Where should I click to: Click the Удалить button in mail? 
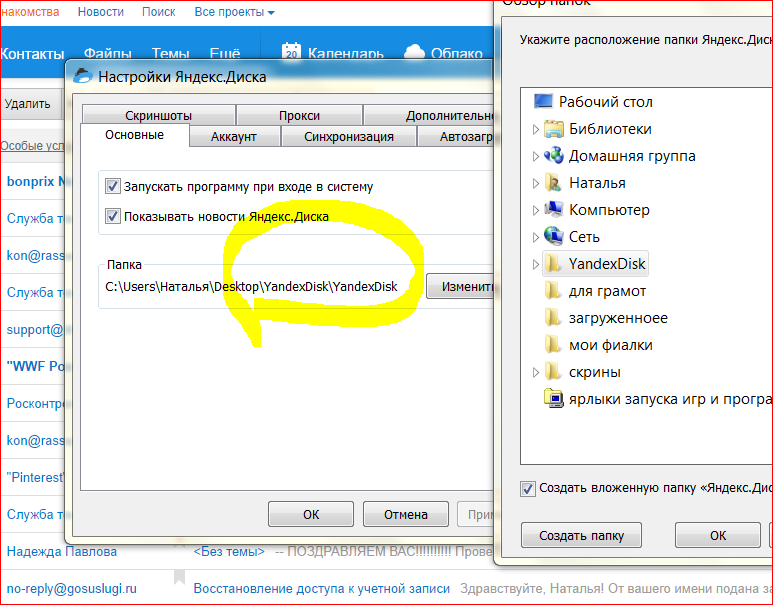[31, 104]
